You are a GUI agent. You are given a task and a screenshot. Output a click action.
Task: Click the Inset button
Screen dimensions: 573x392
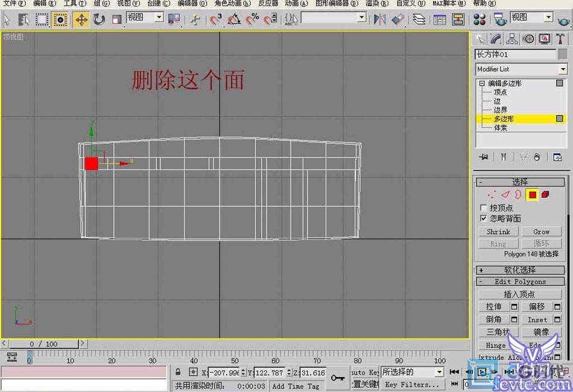tap(537, 320)
